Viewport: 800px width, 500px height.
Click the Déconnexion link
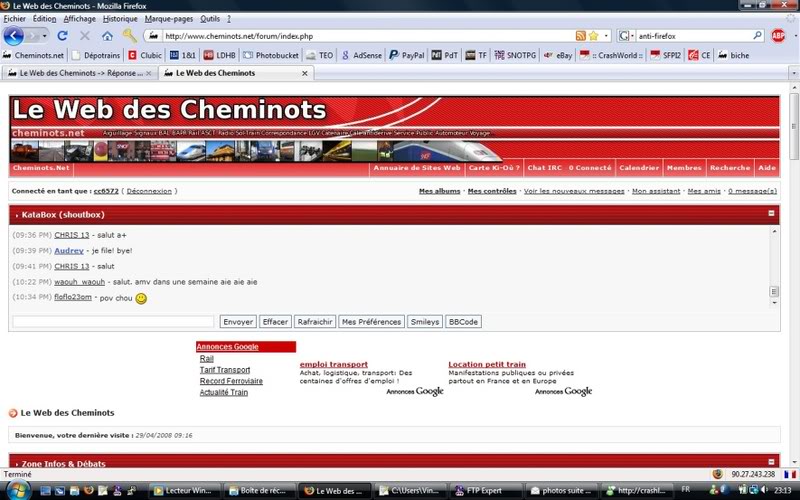[x=149, y=191]
